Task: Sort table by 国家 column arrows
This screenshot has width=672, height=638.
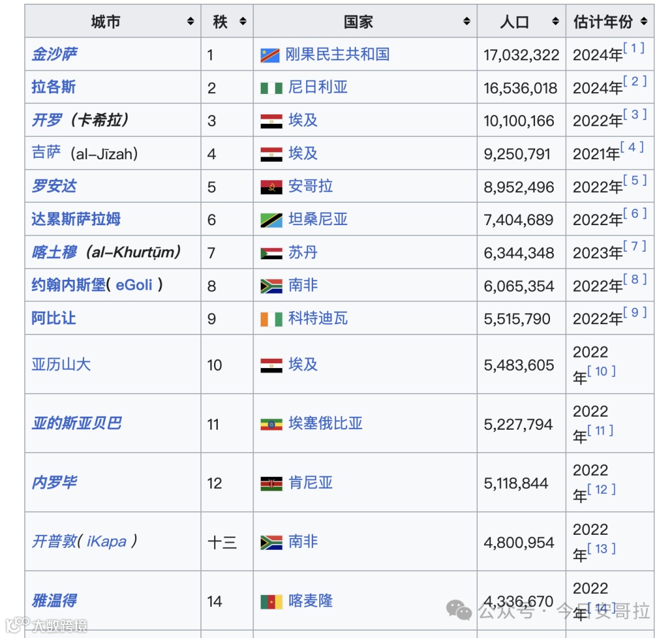Action: (x=467, y=21)
